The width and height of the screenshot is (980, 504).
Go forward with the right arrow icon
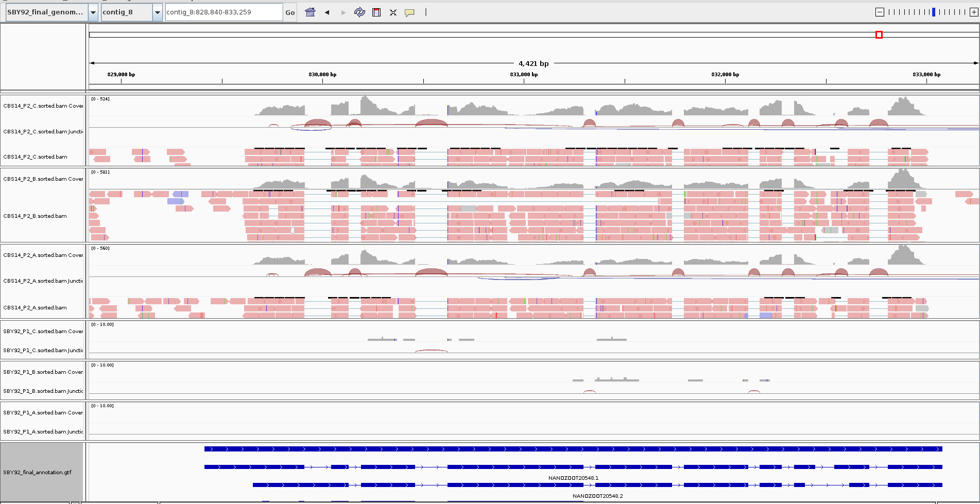pos(343,12)
